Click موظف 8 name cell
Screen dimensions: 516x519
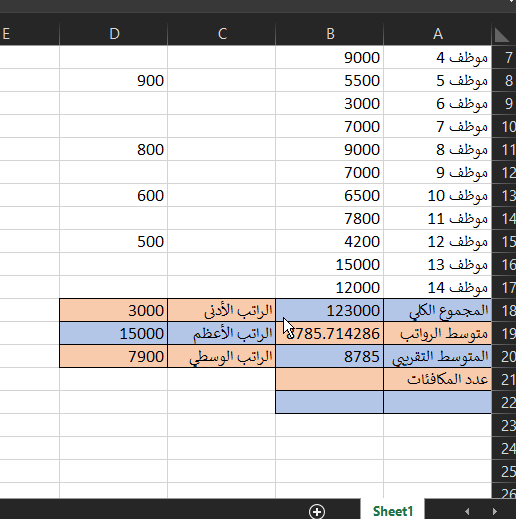pyautogui.click(x=438, y=149)
